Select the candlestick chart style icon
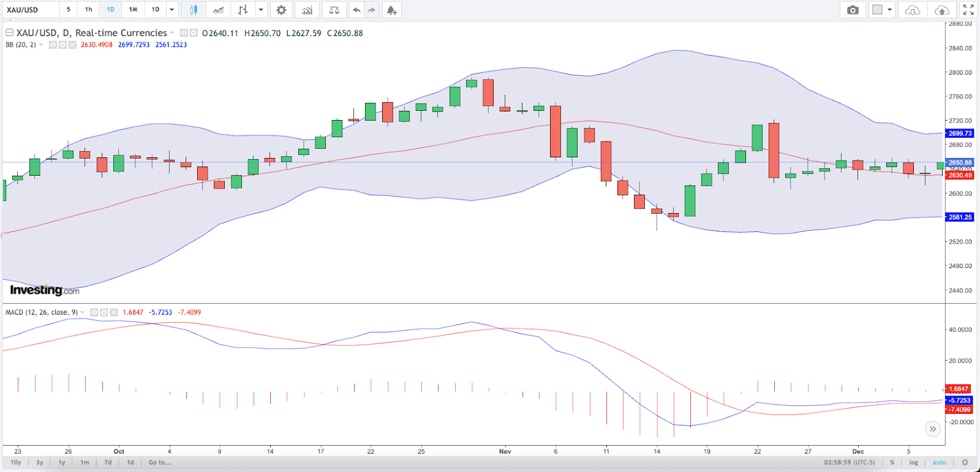The image size is (980, 472). (x=194, y=10)
